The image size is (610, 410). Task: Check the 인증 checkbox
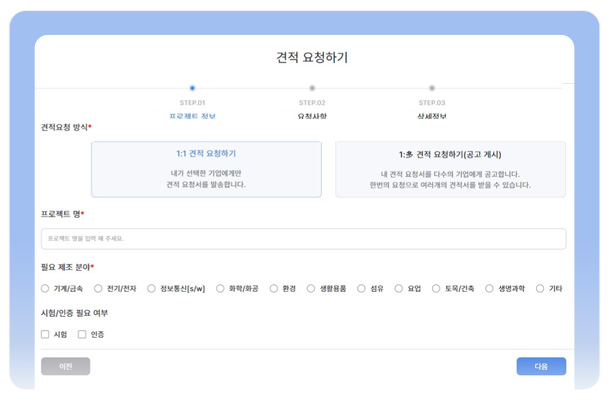pyautogui.click(x=83, y=334)
